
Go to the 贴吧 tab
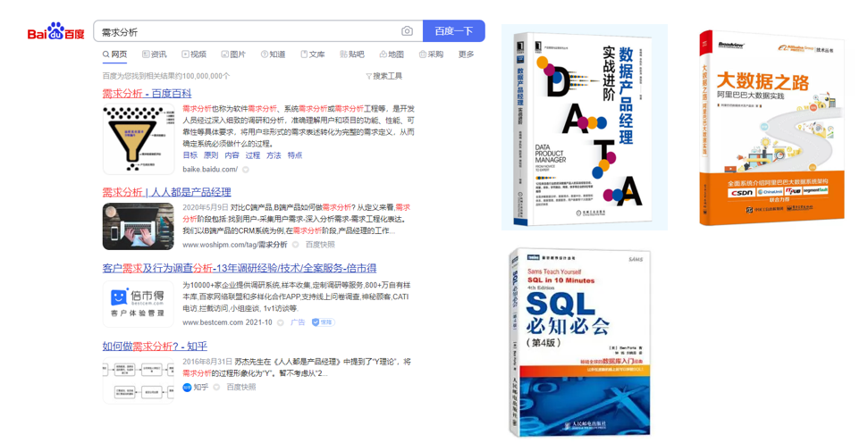[x=352, y=54]
